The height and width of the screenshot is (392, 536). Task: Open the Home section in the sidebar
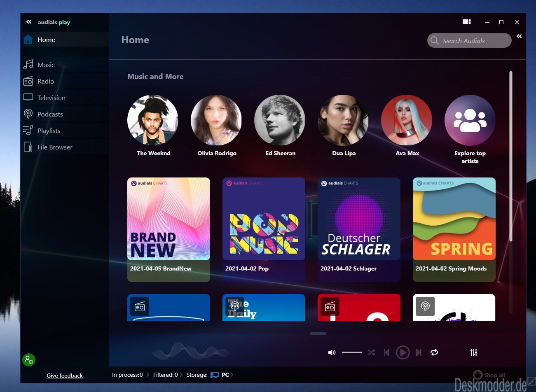(65, 40)
